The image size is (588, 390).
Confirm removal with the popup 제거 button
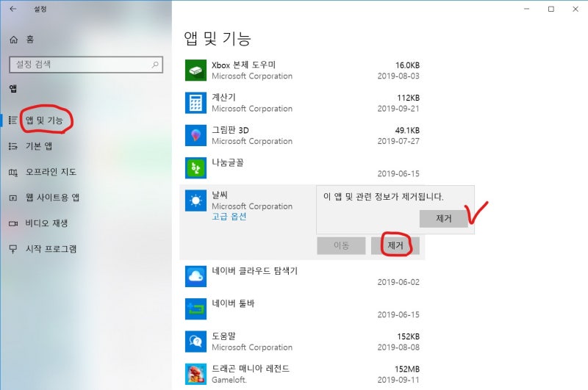[x=444, y=218]
